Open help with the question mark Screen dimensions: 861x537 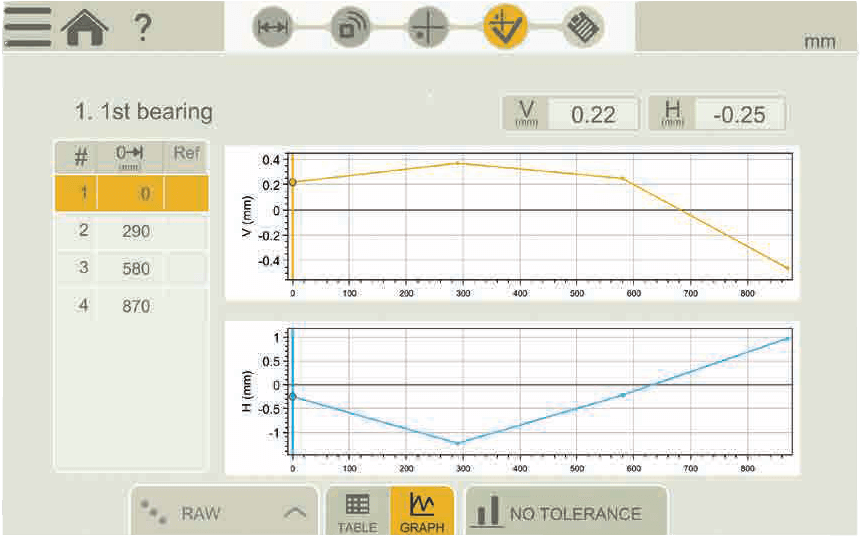143,27
